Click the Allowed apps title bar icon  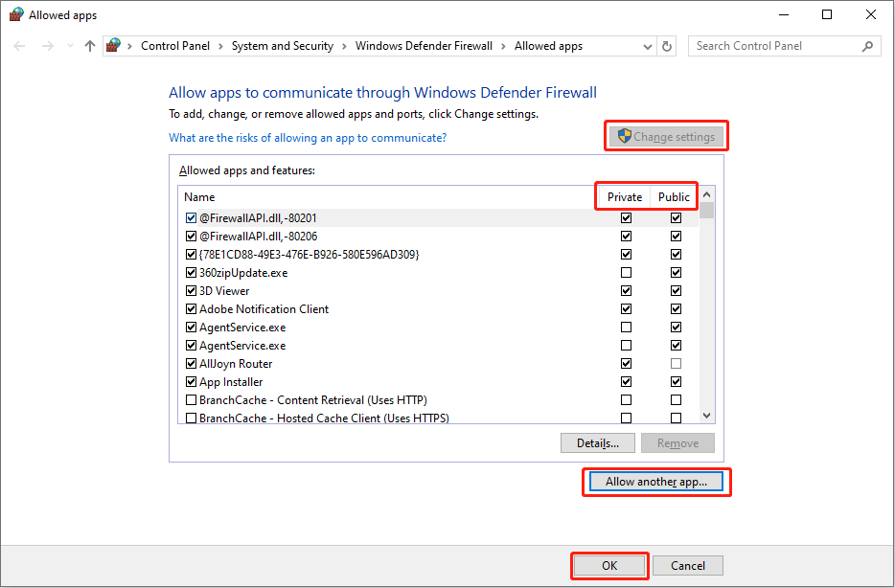16,14
